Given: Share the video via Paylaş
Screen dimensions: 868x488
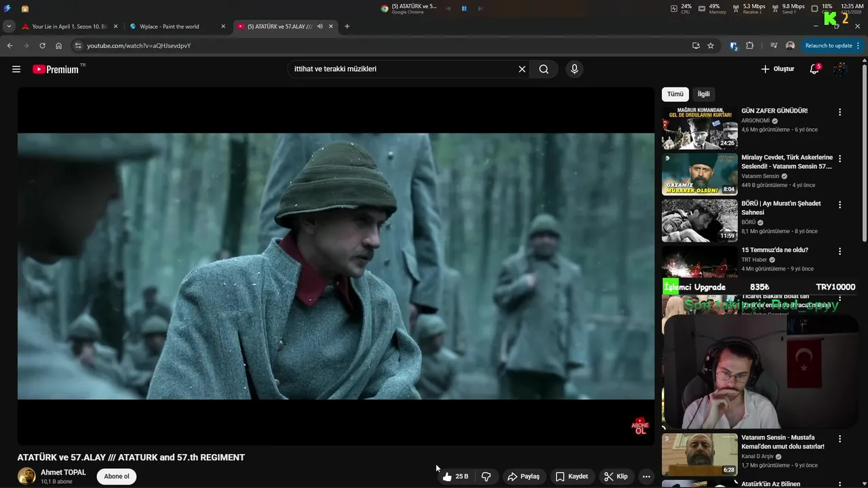Looking at the screenshot, I should (x=524, y=476).
